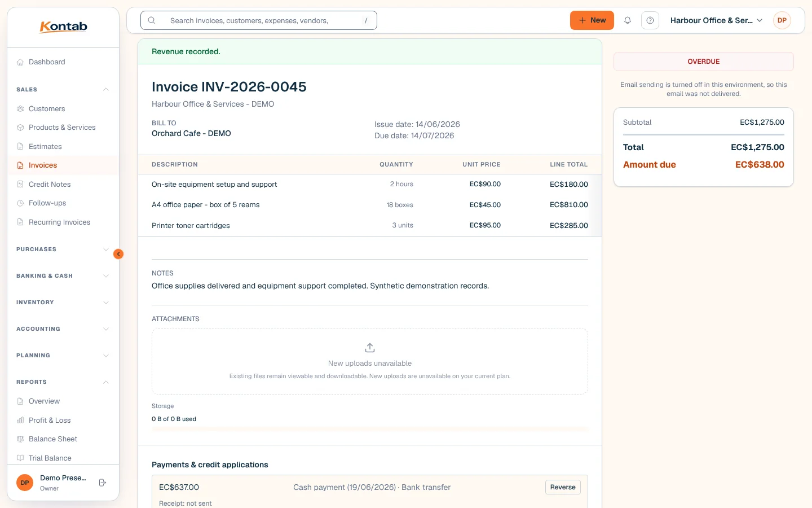Click the Demo Prese... Owner profile
Image resolution: width=812 pixels, height=508 pixels.
pos(52,483)
